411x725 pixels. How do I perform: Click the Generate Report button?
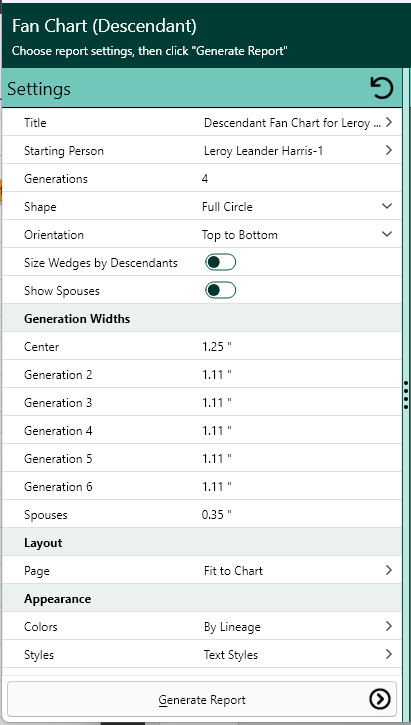(202, 700)
